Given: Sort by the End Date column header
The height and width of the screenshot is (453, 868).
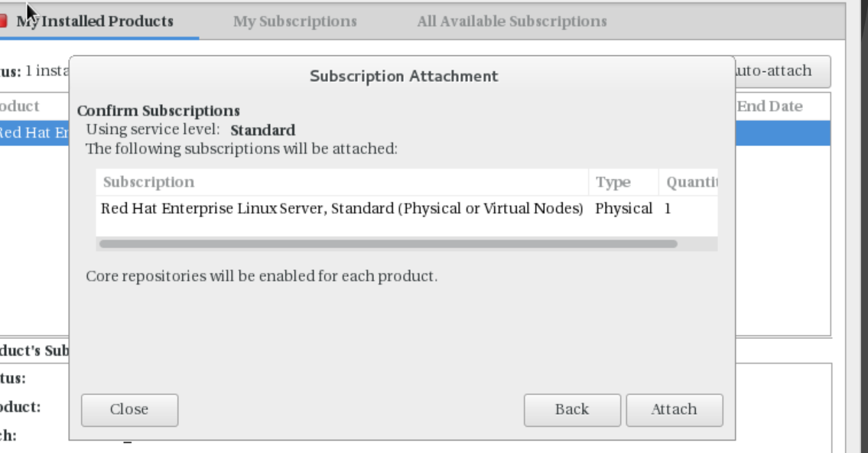Looking at the screenshot, I should pyautogui.click(x=769, y=106).
